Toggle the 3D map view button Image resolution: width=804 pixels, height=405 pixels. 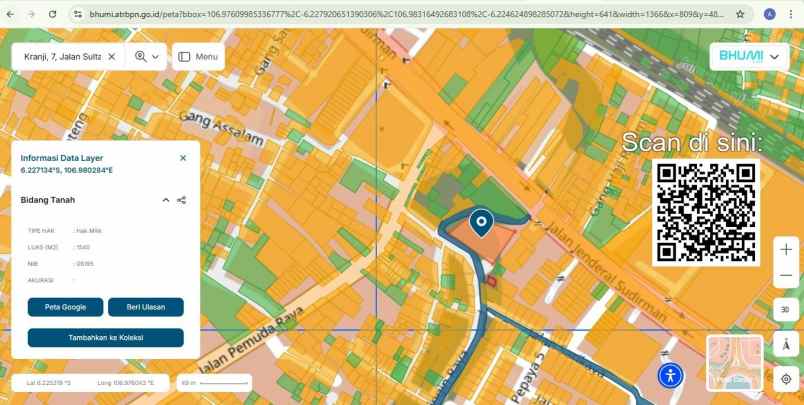(x=786, y=310)
